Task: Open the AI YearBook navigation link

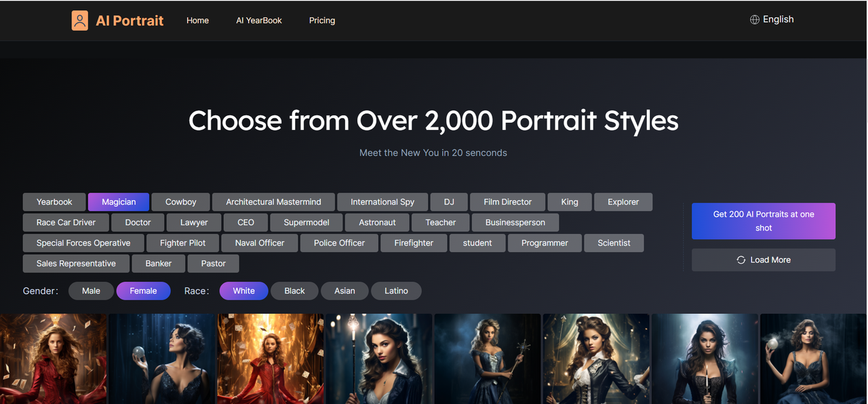Action: (259, 20)
